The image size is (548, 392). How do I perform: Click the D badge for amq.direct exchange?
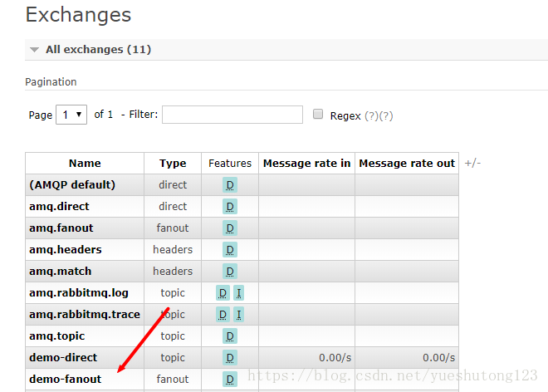[x=230, y=206]
